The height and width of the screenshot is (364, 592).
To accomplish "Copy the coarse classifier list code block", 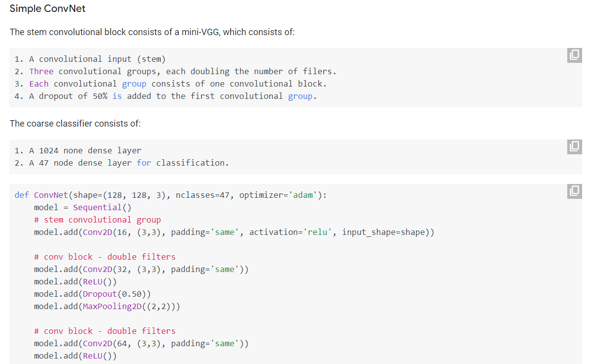I will (574, 146).
